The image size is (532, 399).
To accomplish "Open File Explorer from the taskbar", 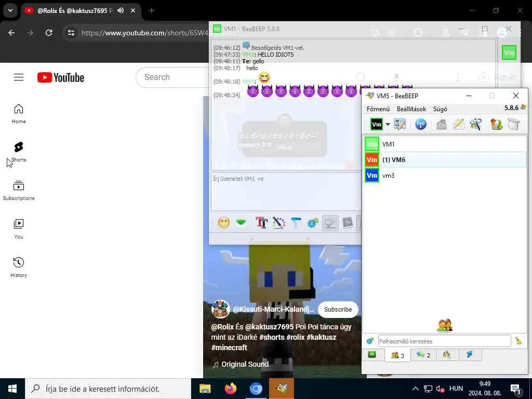I will coord(205,389).
